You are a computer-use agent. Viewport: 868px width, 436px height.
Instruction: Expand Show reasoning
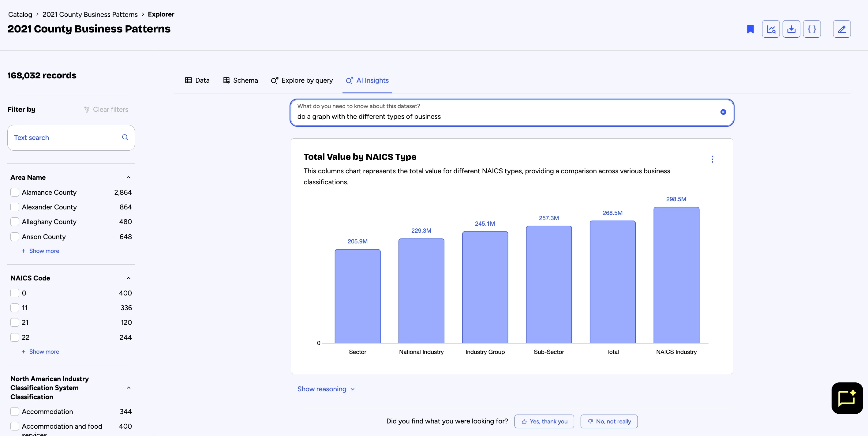[326, 389]
